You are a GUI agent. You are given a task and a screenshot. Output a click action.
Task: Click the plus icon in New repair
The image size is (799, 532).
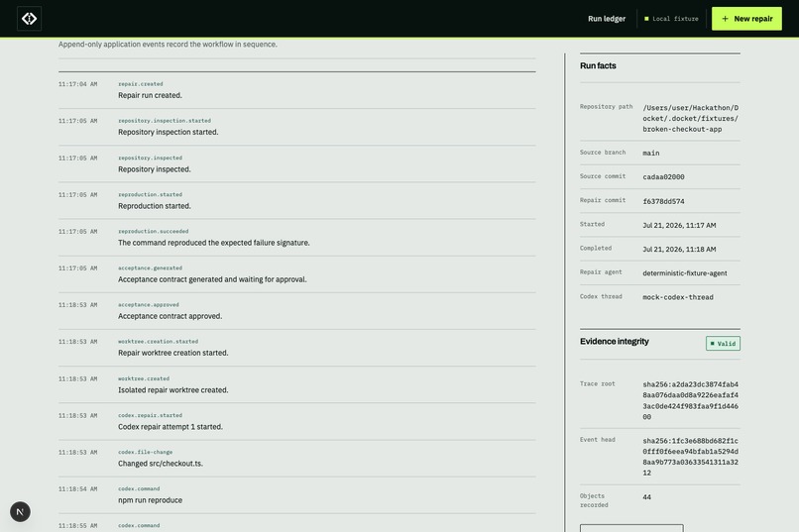tap(725, 19)
